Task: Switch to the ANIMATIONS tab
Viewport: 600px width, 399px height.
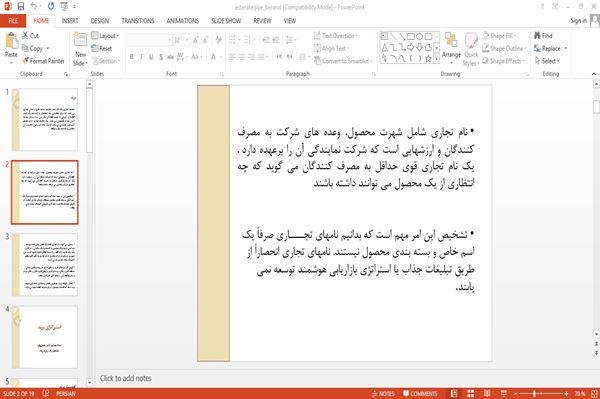Action: [x=183, y=21]
